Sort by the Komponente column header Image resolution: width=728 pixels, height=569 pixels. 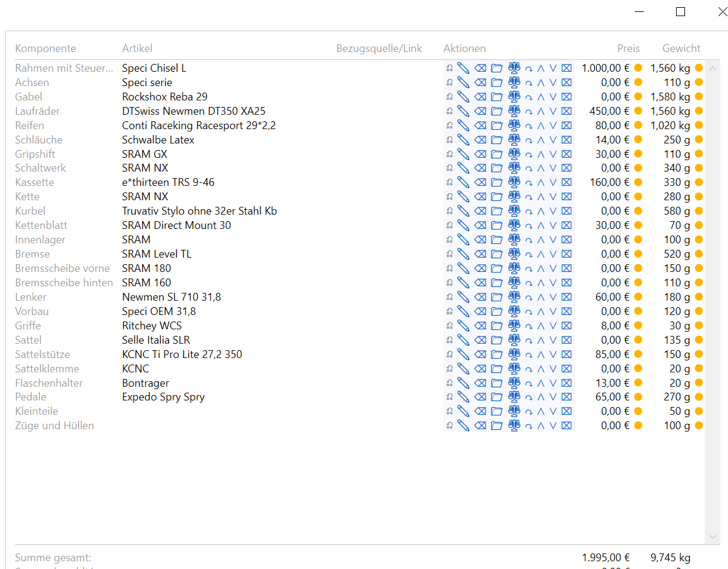(x=45, y=48)
